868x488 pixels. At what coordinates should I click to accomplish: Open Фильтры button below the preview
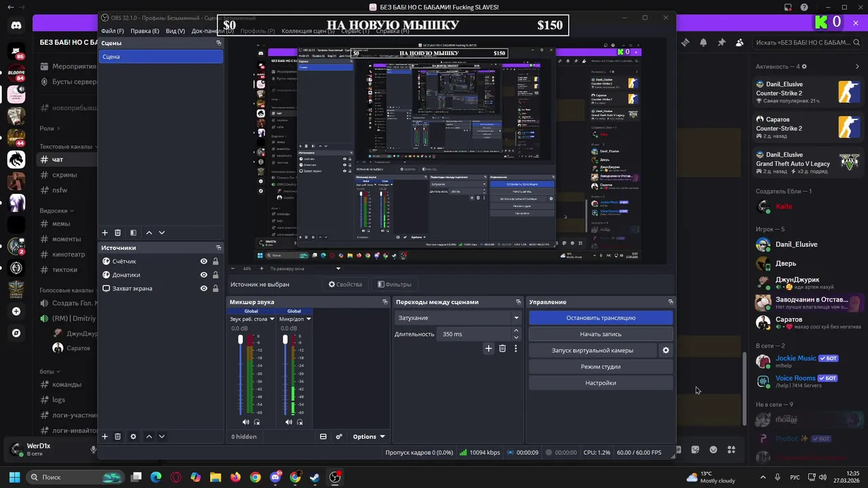coord(395,284)
